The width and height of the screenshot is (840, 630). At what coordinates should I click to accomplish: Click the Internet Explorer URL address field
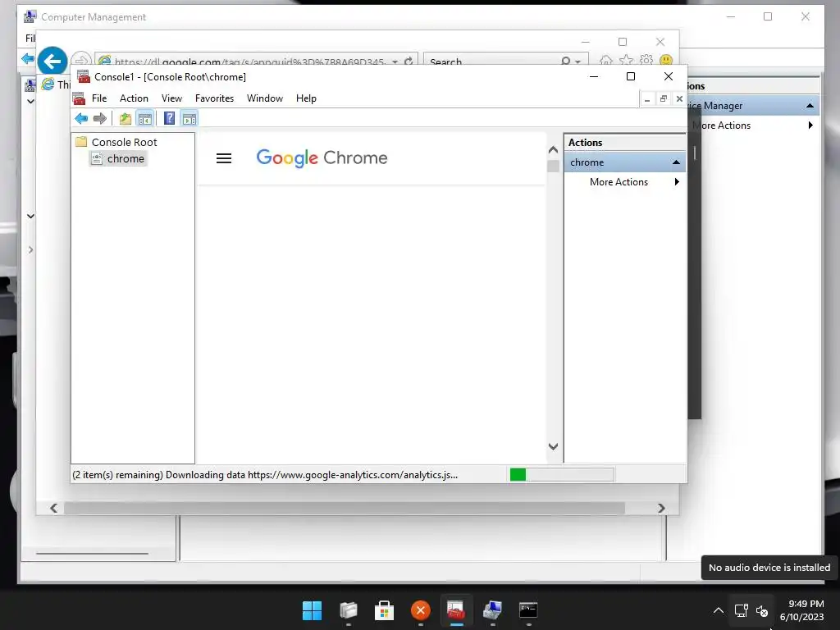click(x=250, y=61)
